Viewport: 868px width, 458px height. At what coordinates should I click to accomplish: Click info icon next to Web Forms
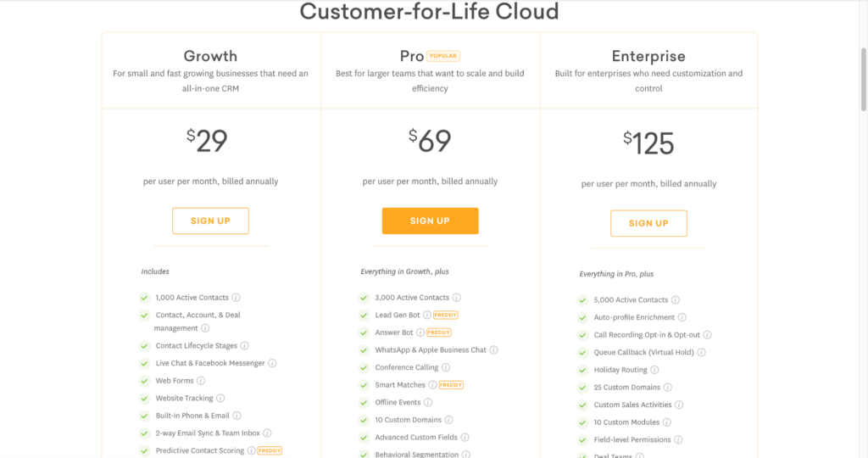pyautogui.click(x=201, y=381)
